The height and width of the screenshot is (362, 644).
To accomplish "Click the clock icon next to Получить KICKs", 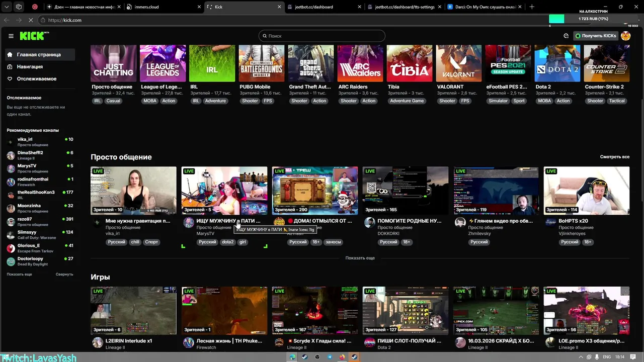I will coord(566,36).
